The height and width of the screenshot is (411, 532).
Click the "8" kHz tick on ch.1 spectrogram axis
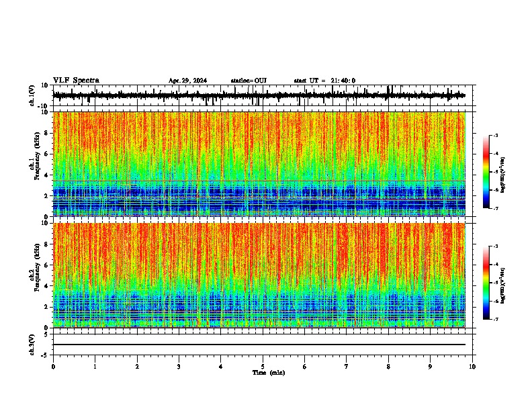47,133
